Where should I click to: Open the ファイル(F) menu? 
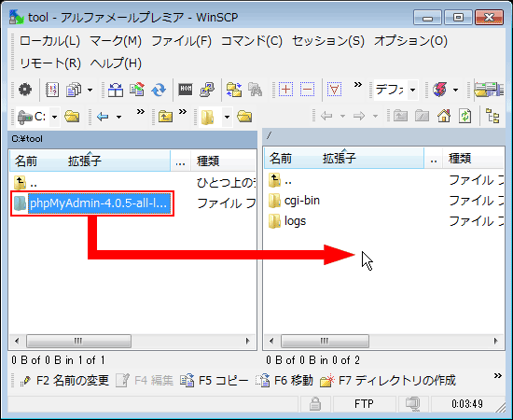pyautogui.click(x=182, y=41)
